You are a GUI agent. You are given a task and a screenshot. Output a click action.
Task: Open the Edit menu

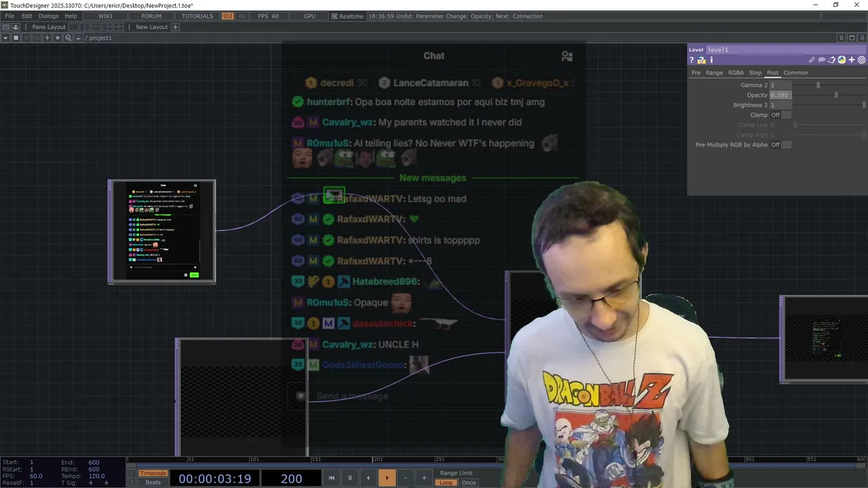(27, 16)
